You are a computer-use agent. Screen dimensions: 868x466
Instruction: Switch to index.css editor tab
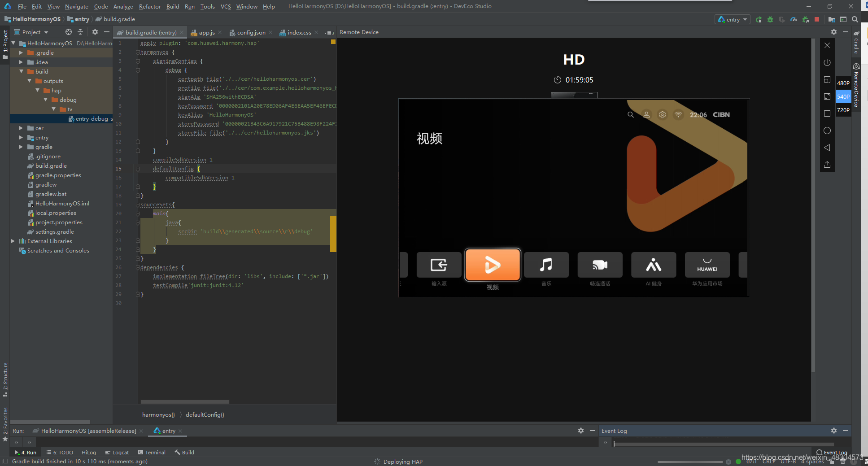pyautogui.click(x=299, y=33)
